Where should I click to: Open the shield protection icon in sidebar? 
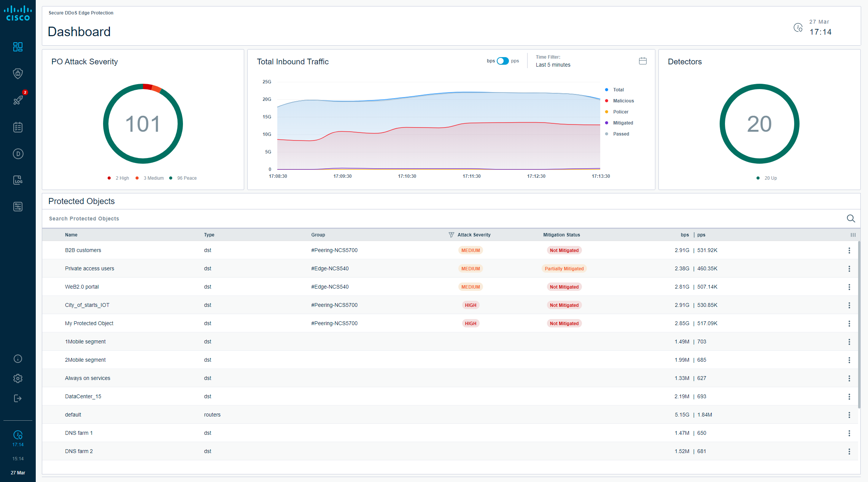(18, 73)
